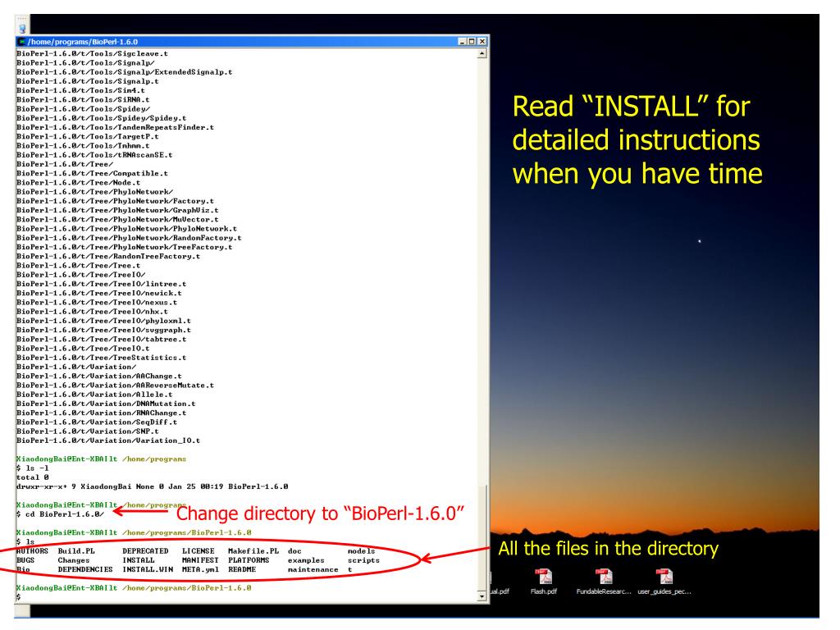Viewport: 840px width, 630px height.
Task: Click the Variation/SNP.t output line
Action: 87,431
